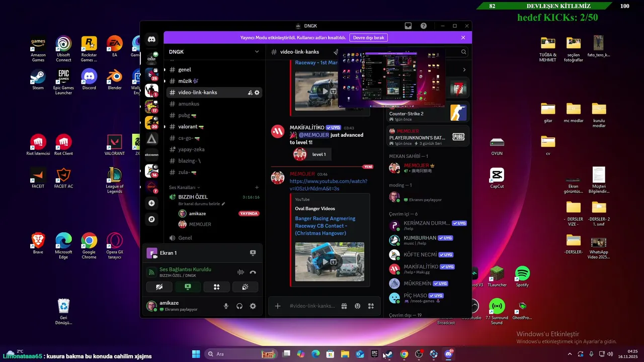Select member PİÇ HASO in member list
Viewport: 644px width, 362px height.
427,298
